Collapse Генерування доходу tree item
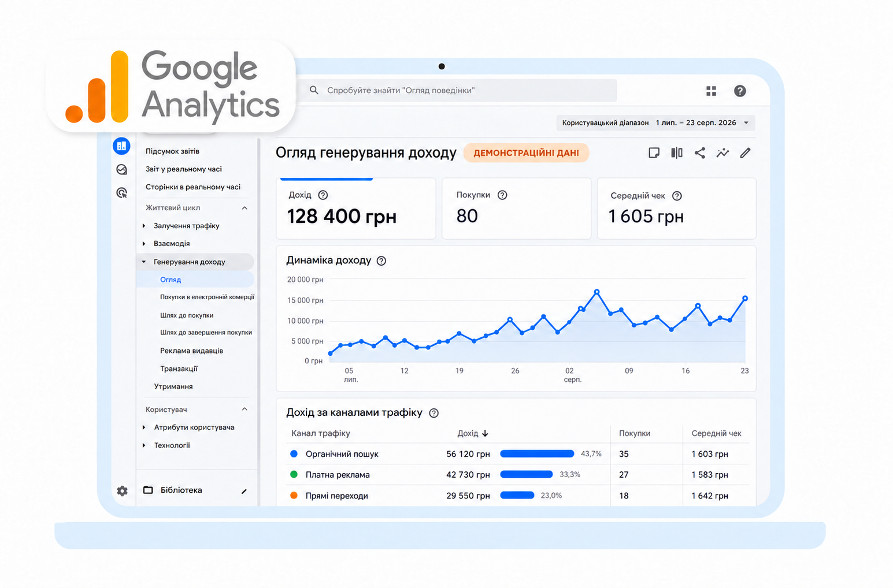This screenshot has width=893, height=588. [144, 262]
